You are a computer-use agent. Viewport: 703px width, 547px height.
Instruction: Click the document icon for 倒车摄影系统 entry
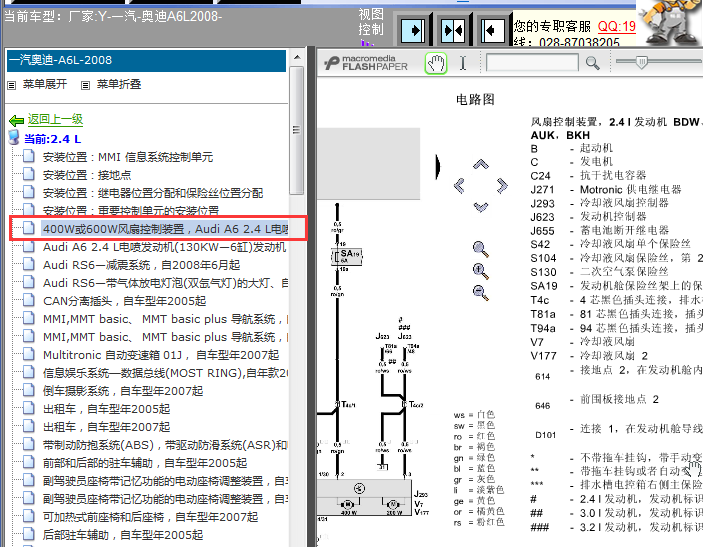click(29, 390)
